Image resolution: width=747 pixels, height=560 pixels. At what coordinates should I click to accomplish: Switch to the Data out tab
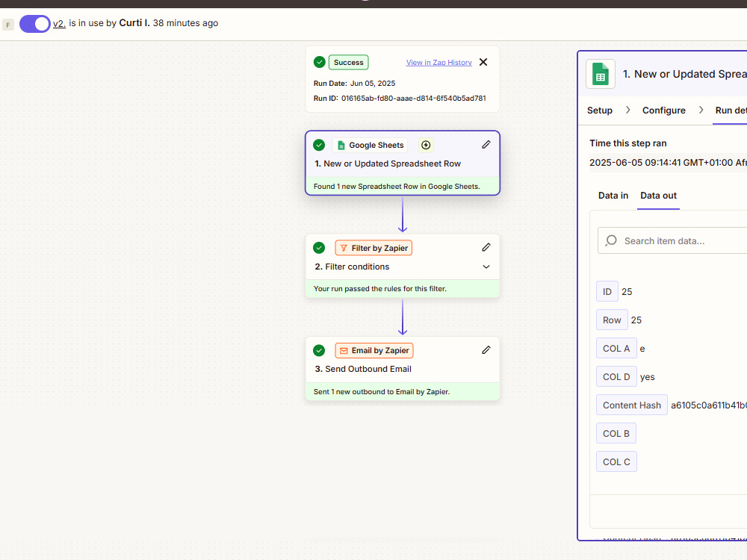(x=658, y=196)
